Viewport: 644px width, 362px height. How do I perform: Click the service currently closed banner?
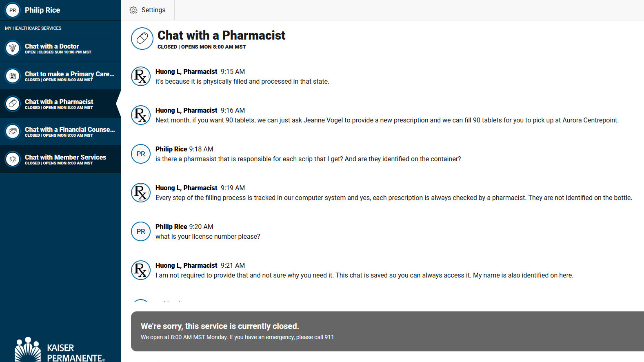387,331
